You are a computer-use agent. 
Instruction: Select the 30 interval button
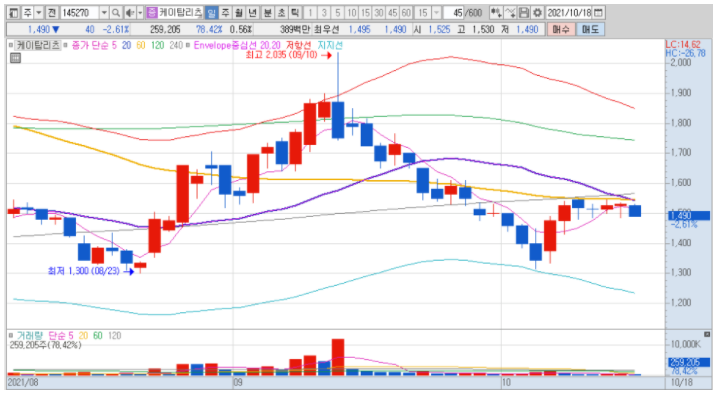coord(379,13)
